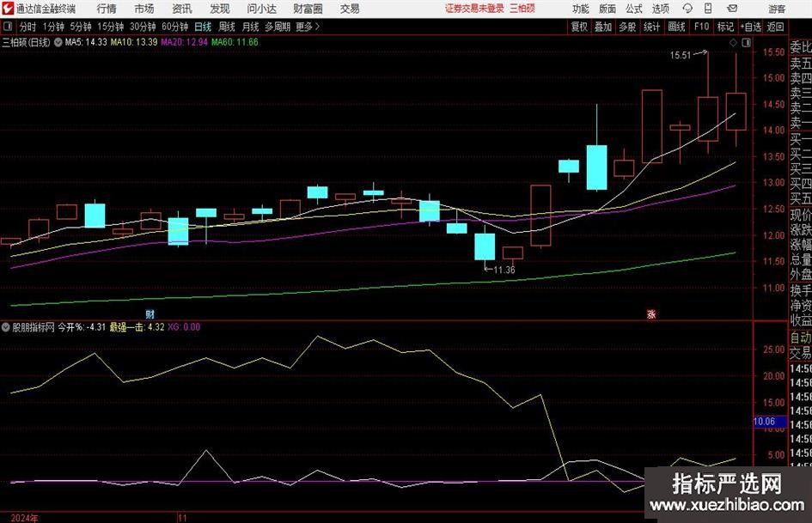Switch to 15分钟 period tab
Image resolution: width=812 pixels, height=523 pixels.
coord(110,27)
